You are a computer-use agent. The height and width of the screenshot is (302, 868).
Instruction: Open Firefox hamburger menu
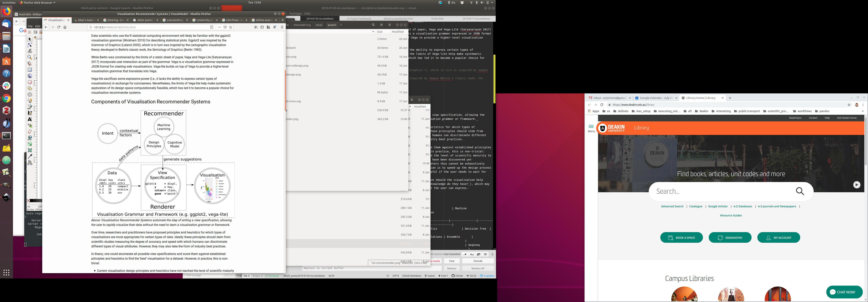(282, 27)
